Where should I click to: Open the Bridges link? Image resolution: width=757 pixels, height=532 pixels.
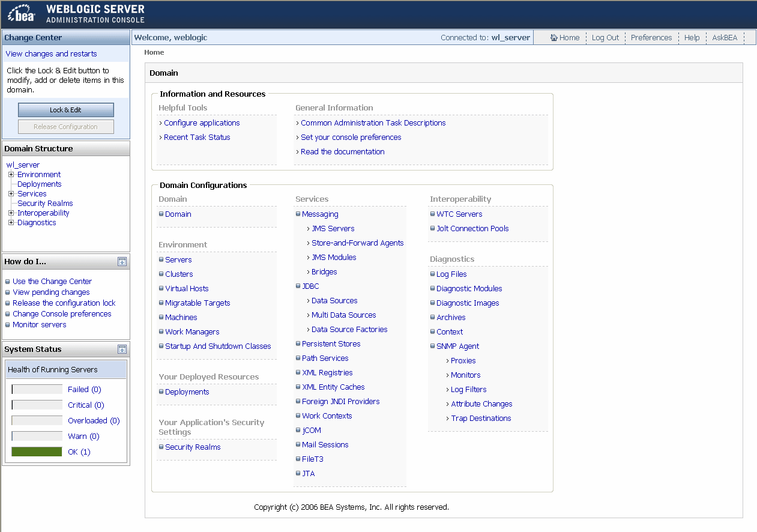click(324, 272)
